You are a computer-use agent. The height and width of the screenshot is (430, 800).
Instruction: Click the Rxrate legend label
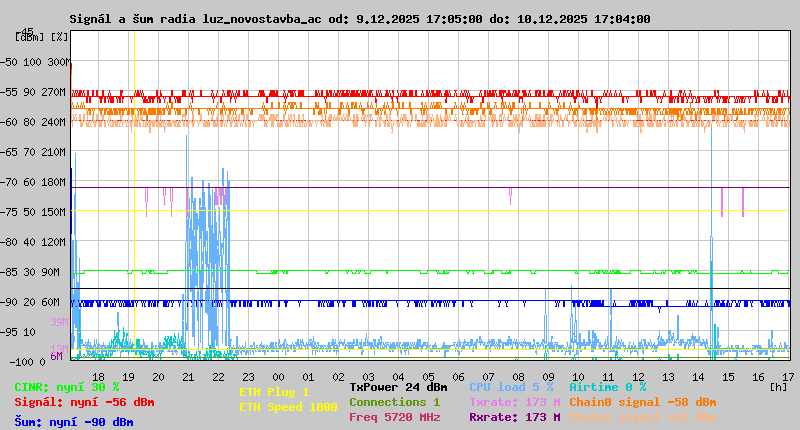[514, 417]
